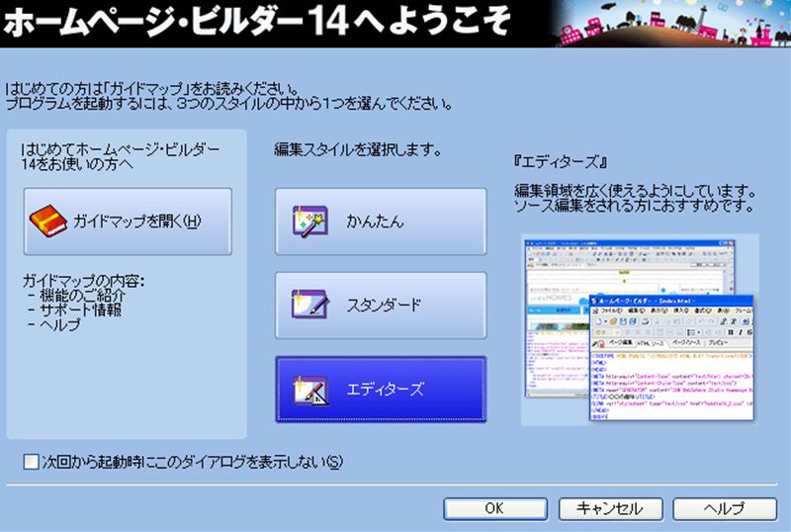Select the かんたん editing style
The image size is (791, 532).
381,222
